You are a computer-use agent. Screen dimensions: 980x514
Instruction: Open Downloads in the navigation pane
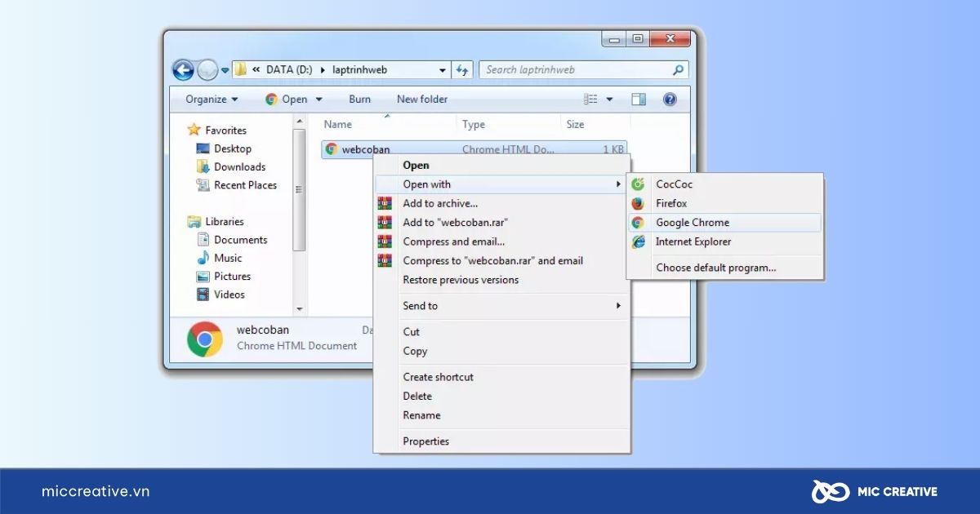[231, 166]
